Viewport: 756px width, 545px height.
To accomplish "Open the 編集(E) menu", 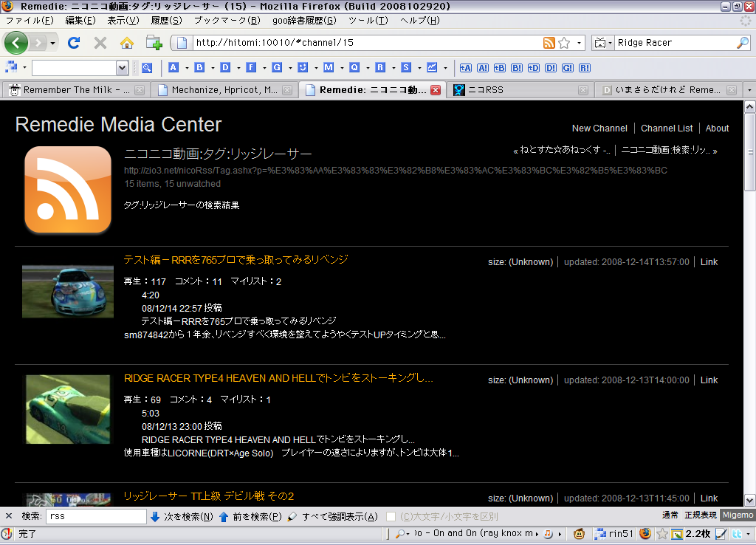I will [80, 21].
